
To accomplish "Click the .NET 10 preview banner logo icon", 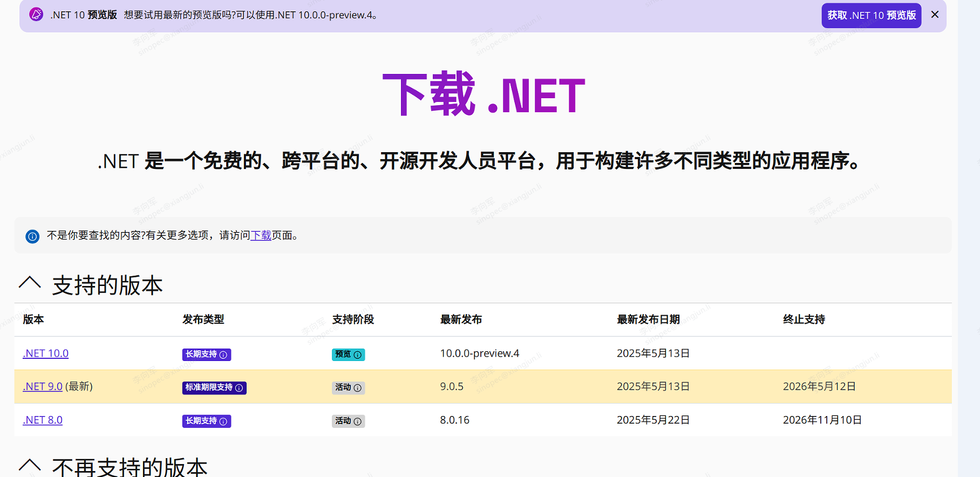I will click(x=36, y=15).
